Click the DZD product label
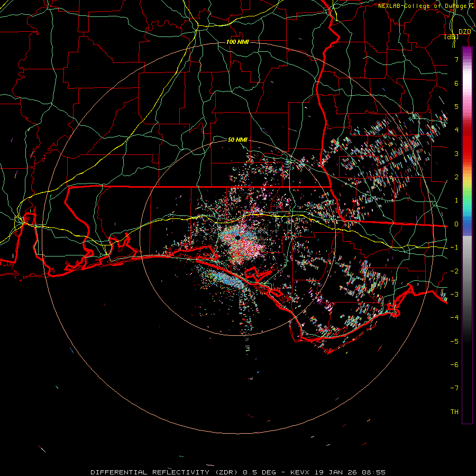Screen dimensions: 476x476 (464, 32)
